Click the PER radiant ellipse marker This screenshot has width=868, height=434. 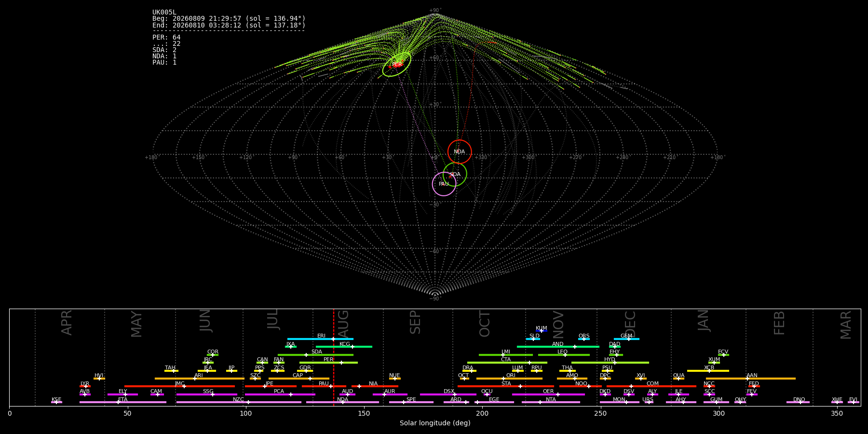click(x=397, y=65)
